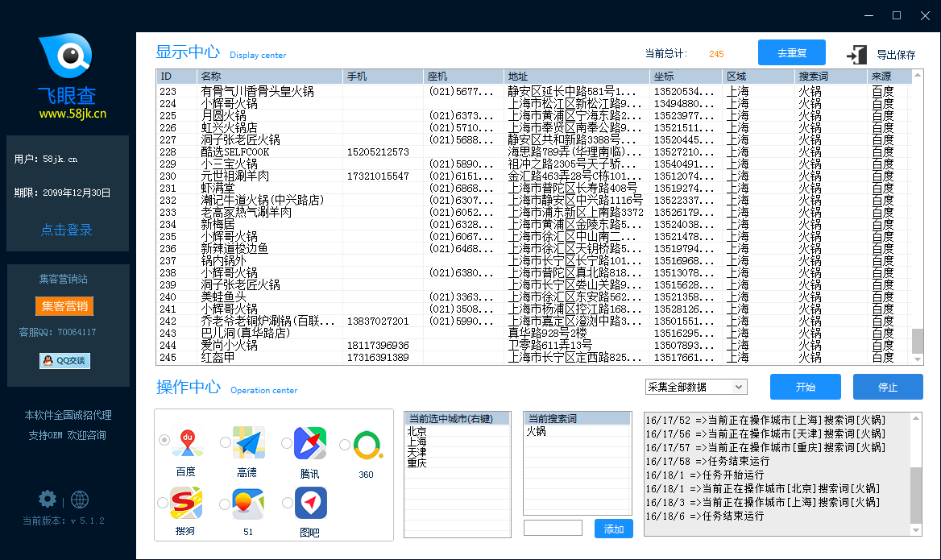941x560 pixels.
Task: Click 导出保存 to export data
Action: tap(896, 55)
